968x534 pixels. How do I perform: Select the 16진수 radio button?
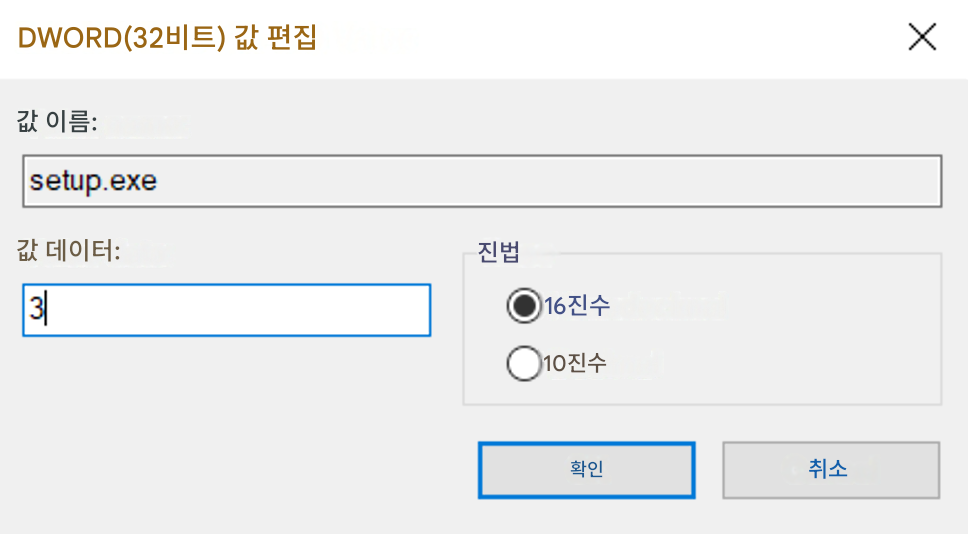524,306
